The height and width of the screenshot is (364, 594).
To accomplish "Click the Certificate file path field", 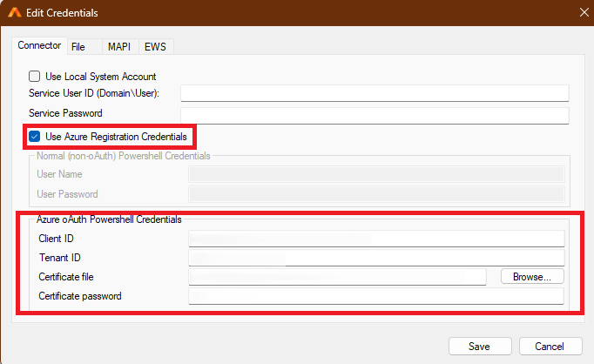I will (338, 277).
